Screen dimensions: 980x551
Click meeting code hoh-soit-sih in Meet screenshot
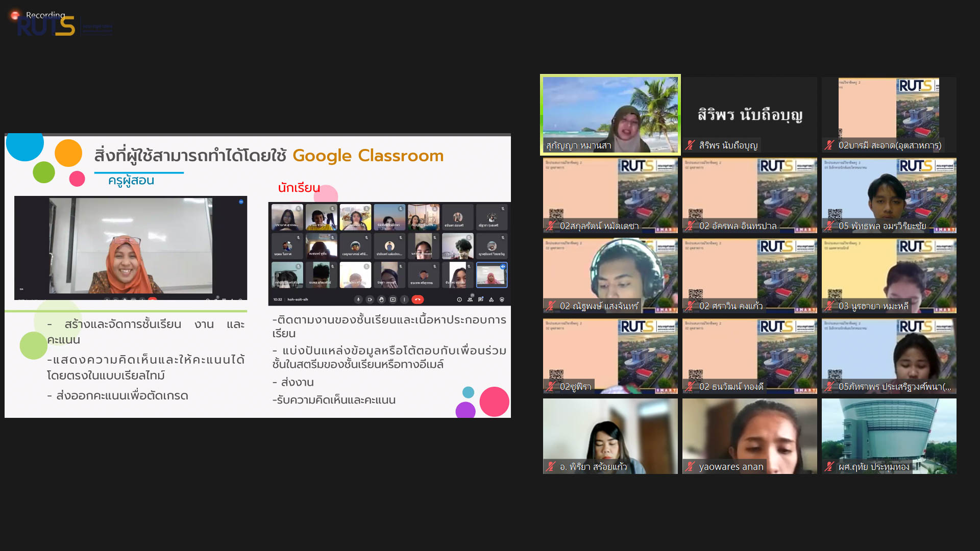pos(298,299)
